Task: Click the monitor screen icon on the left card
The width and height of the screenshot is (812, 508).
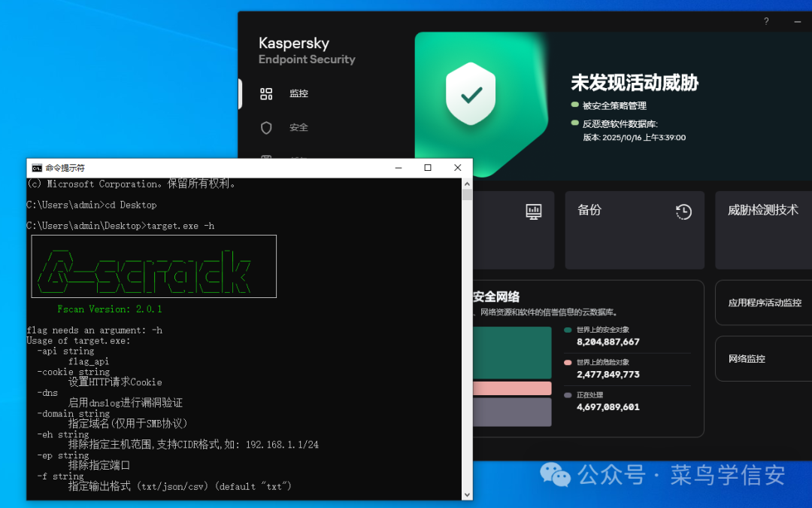Action: click(534, 212)
